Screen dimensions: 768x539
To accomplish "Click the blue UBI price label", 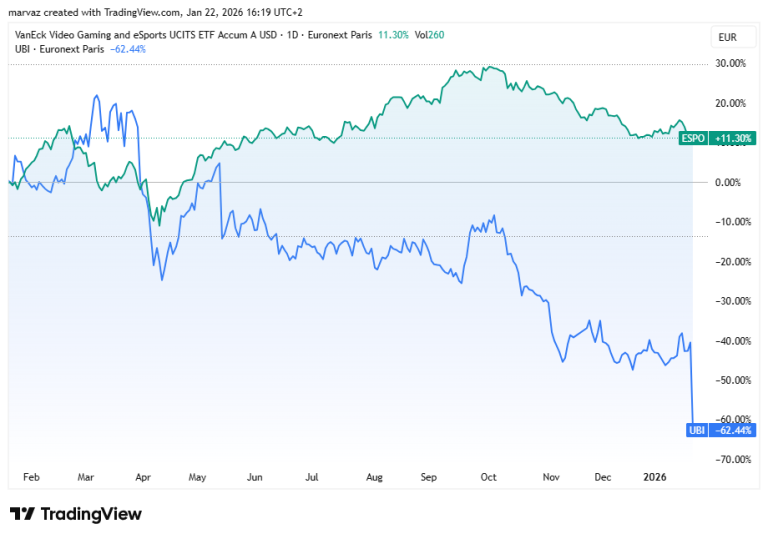I will tap(697, 430).
